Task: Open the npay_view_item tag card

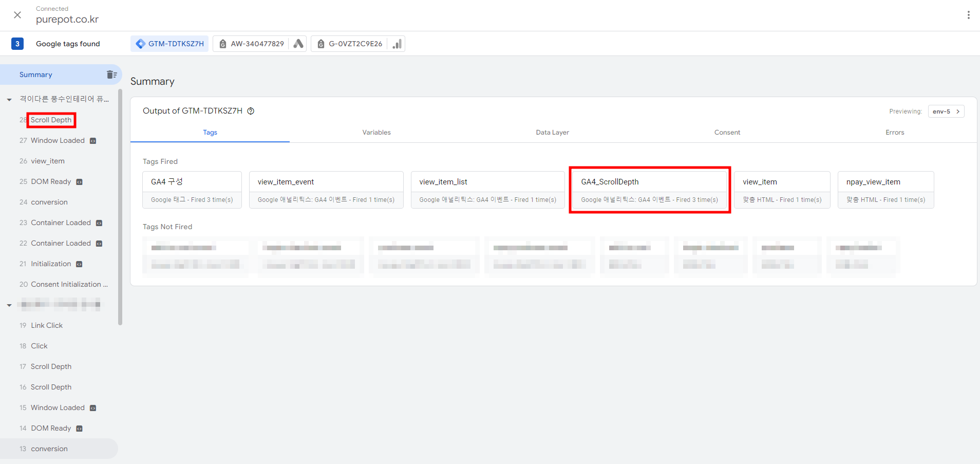Action: (886, 190)
